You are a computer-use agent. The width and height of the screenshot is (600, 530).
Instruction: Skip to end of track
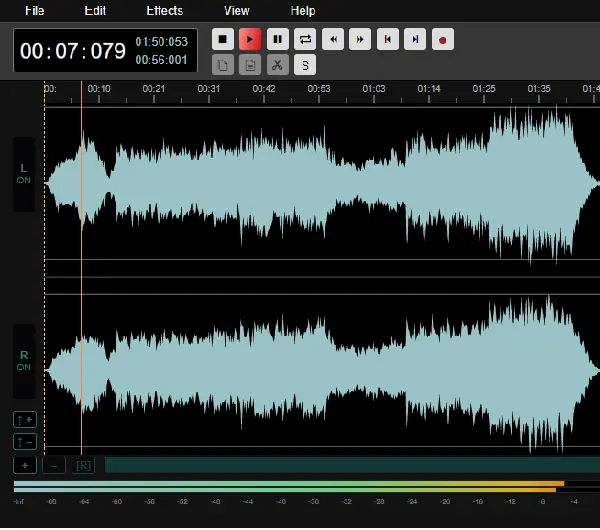(415, 39)
